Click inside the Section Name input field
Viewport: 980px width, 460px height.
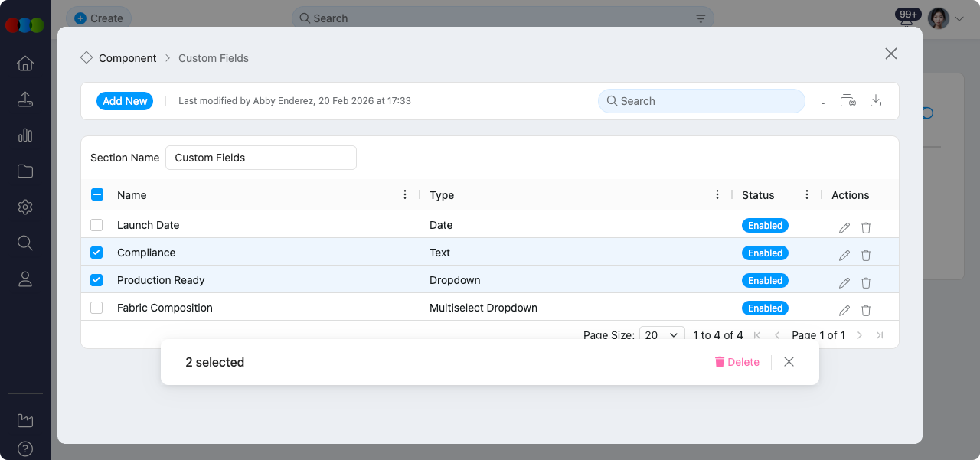260,157
